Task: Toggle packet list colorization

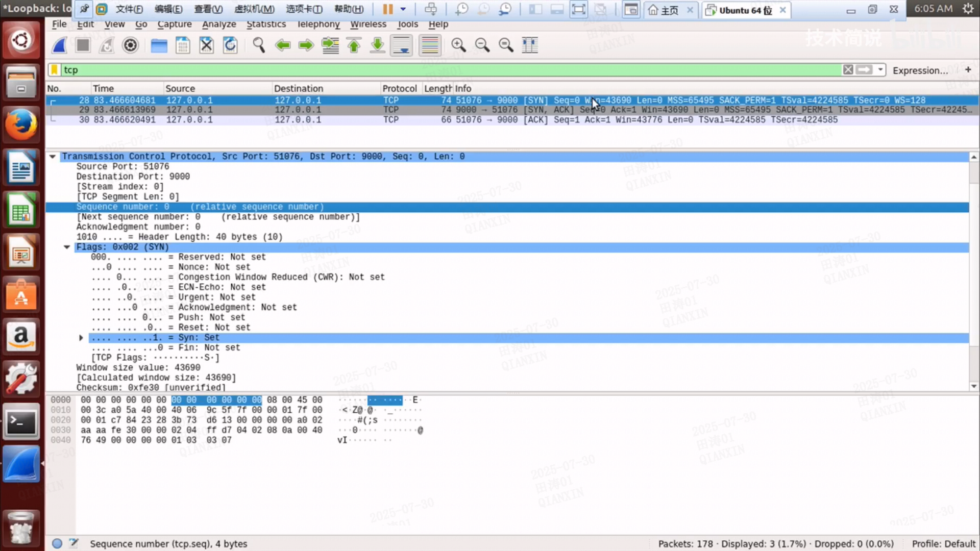Action: tap(430, 45)
